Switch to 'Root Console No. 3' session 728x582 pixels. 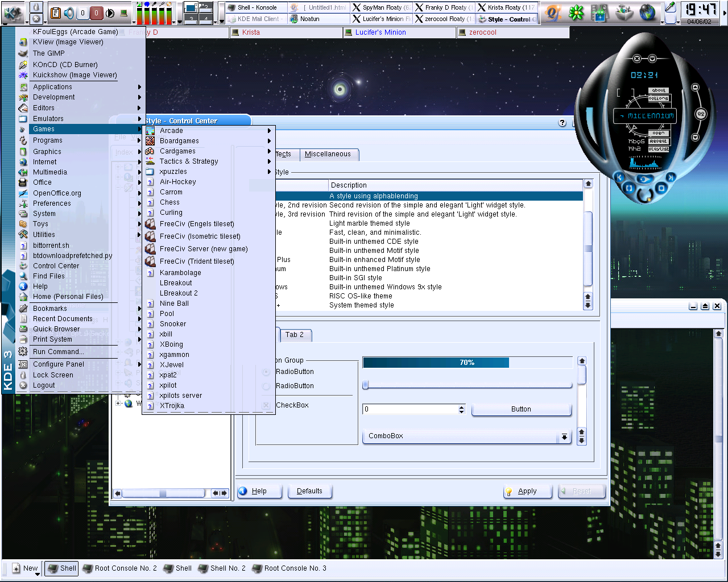pyautogui.click(x=289, y=568)
